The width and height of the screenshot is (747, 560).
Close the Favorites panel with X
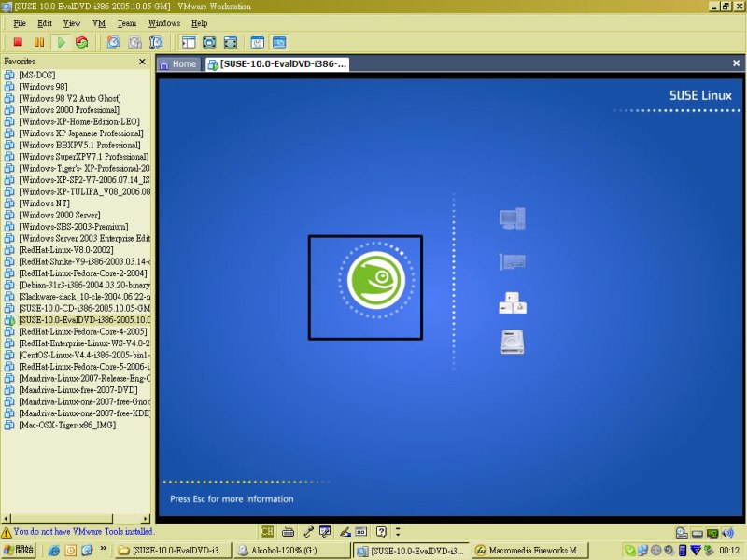[x=142, y=62]
